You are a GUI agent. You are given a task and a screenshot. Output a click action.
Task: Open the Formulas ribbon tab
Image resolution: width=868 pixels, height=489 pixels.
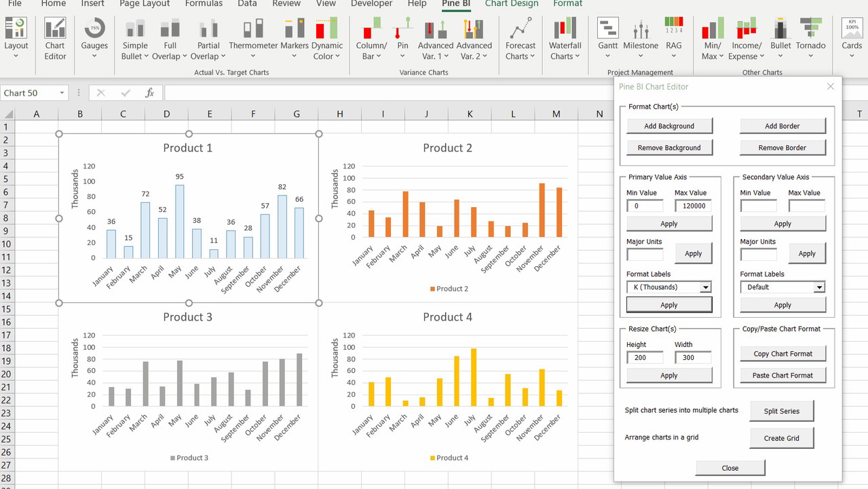[x=204, y=4]
